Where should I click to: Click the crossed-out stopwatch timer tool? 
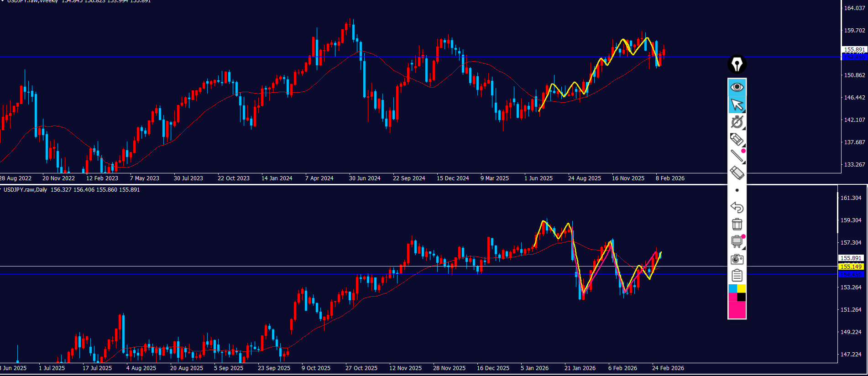click(737, 122)
